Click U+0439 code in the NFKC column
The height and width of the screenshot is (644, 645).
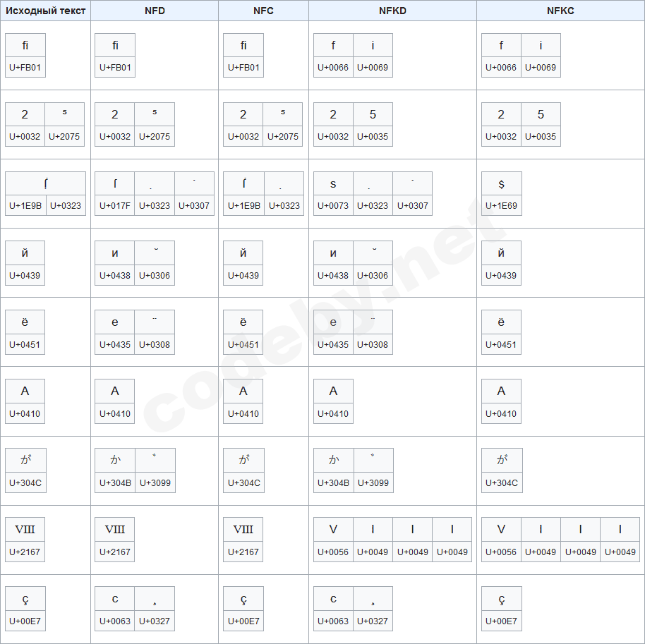click(501, 276)
